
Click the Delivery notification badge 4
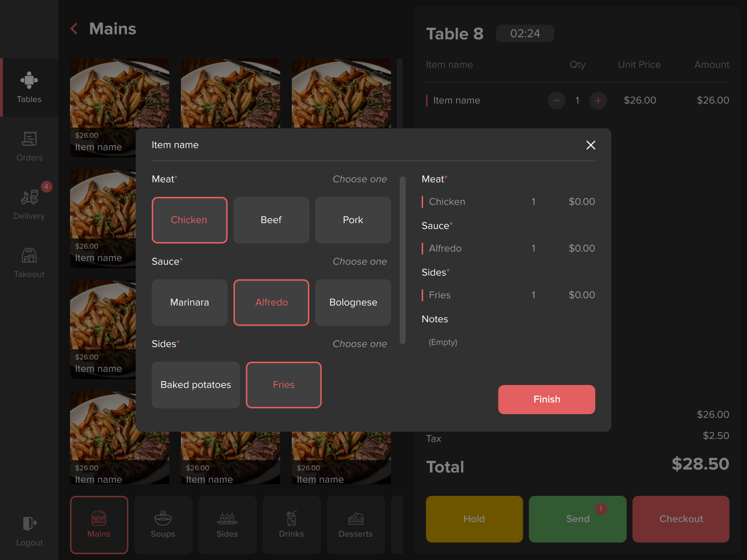[x=46, y=187]
